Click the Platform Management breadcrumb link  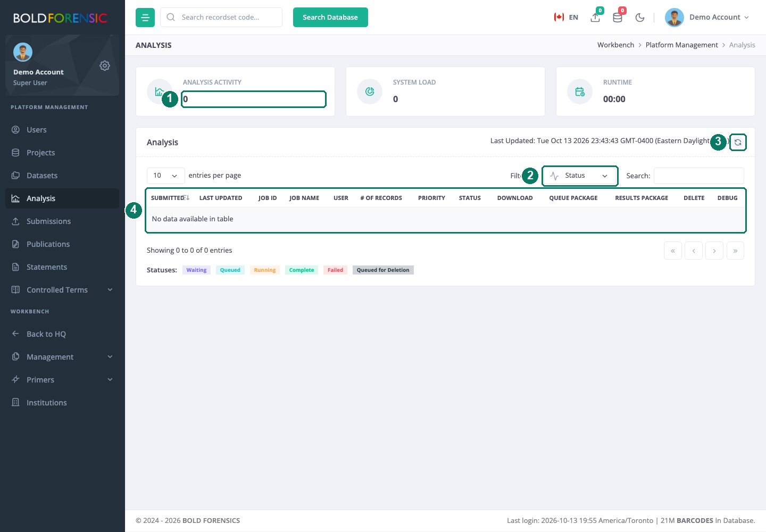tap(681, 45)
